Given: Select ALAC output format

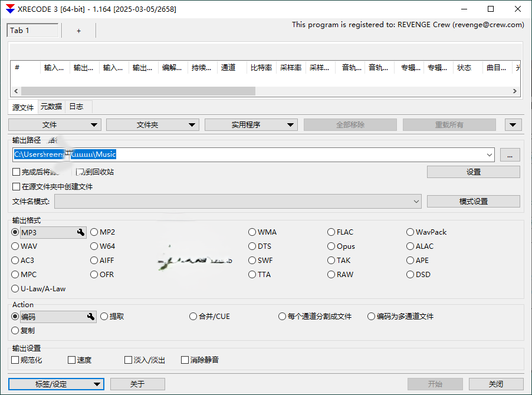Looking at the screenshot, I should 420,246.
